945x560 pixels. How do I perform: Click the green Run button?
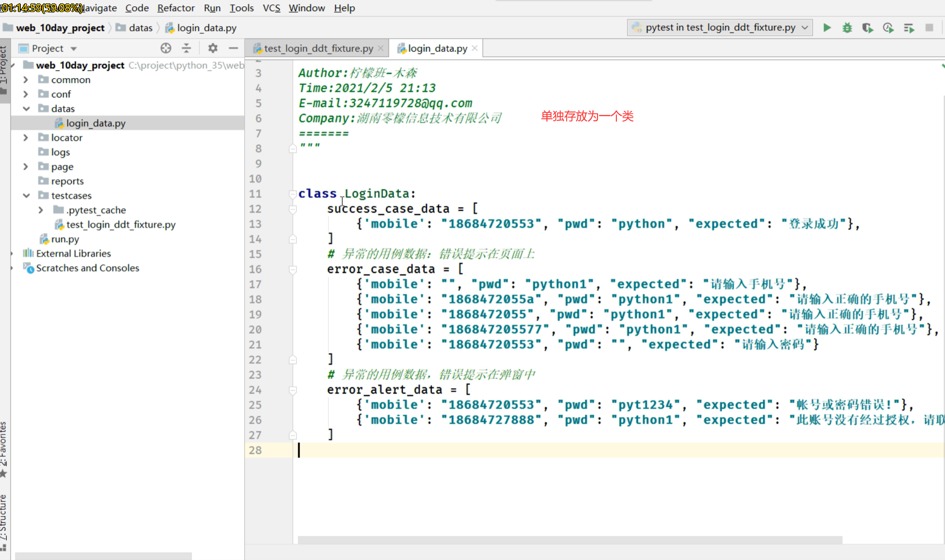point(827,27)
